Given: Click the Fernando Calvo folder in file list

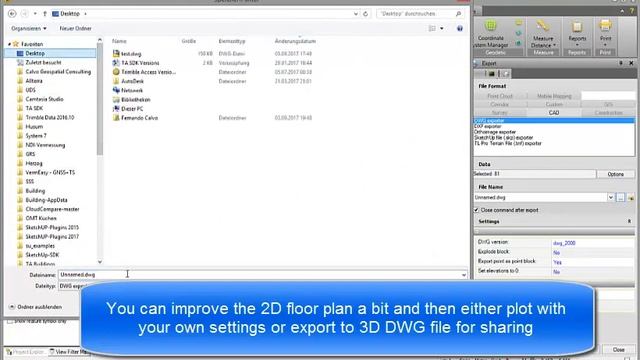Looking at the screenshot, I should click(x=139, y=118).
